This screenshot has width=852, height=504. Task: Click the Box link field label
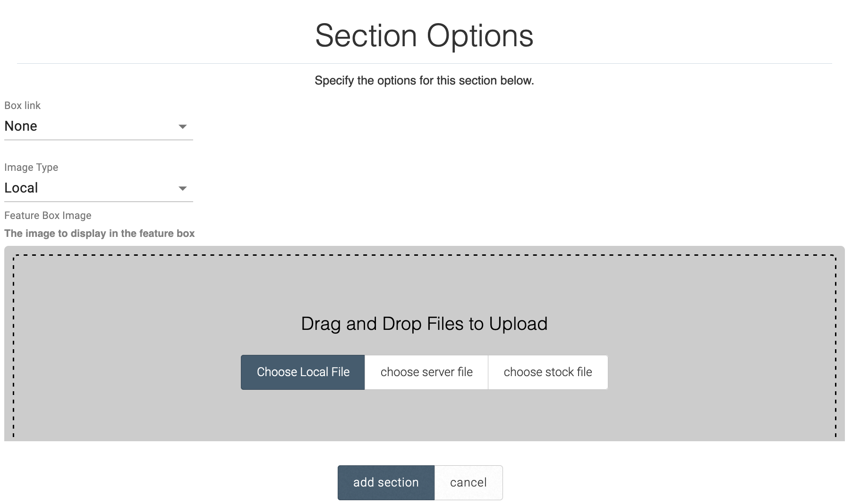(x=23, y=106)
